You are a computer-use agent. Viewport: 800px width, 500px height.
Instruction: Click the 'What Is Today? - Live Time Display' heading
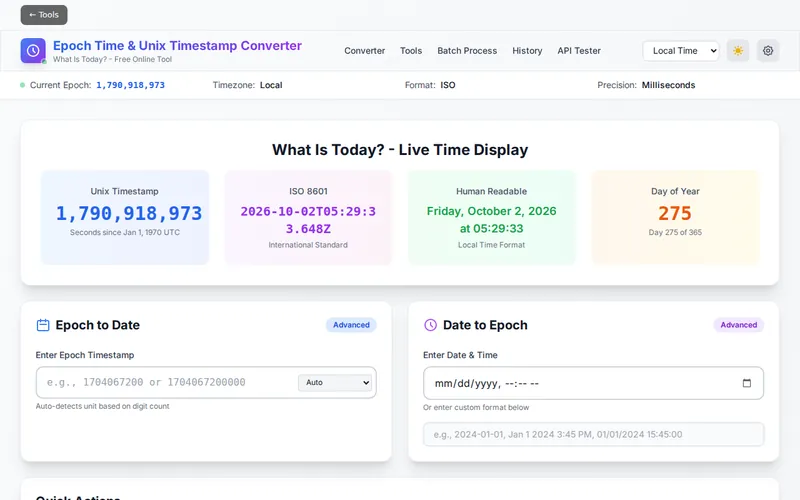tap(400, 150)
